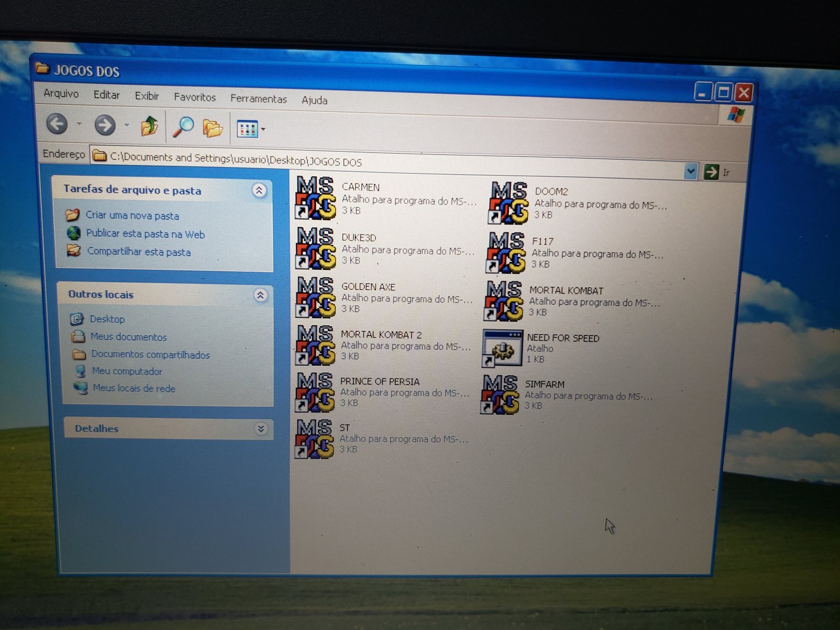
Task: Open the CARMEN MS-DOS shortcut icon
Action: 316,198
